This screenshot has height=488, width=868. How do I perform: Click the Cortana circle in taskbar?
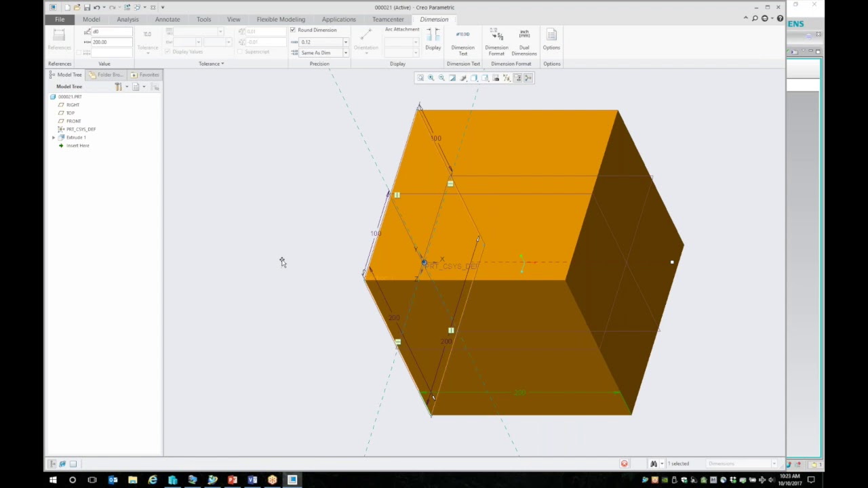tap(73, 480)
